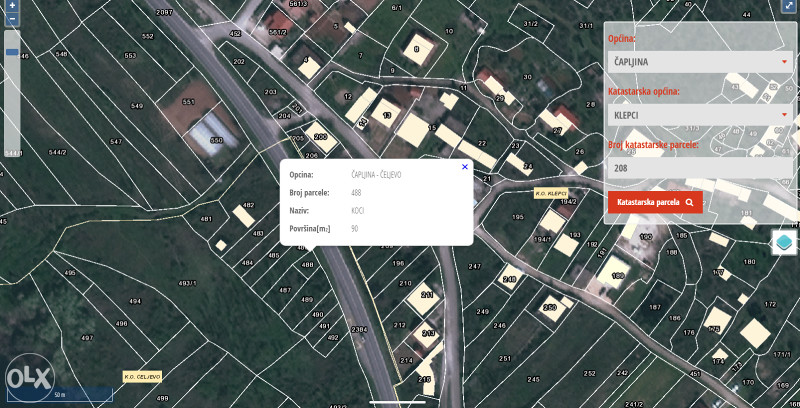800x408 pixels.
Task: Select parcel 494 on the map
Action: (x=135, y=301)
